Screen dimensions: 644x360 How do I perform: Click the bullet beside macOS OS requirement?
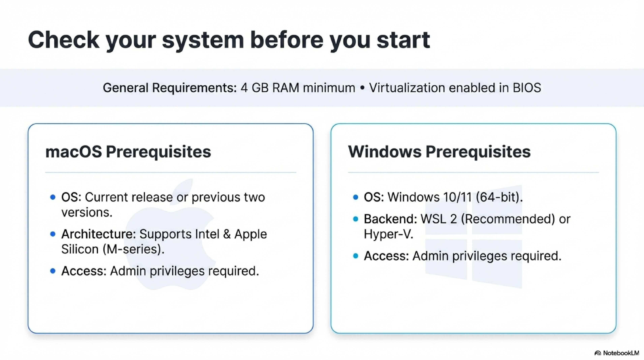tap(53, 197)
